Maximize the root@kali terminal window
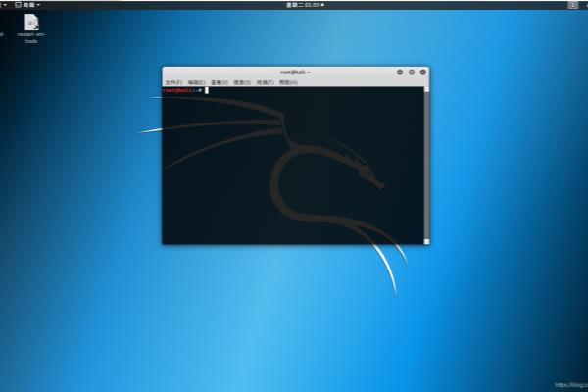 pyautogui.click(x=412, y=72)
